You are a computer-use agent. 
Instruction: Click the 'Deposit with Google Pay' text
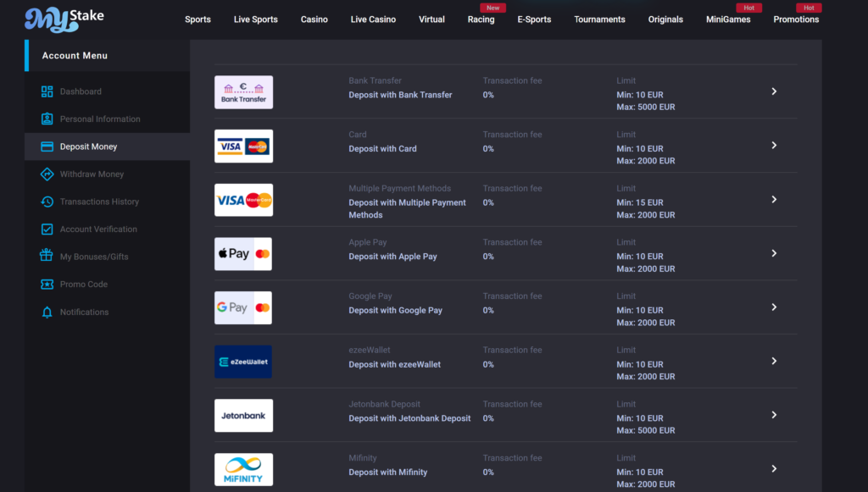(395, 311)
